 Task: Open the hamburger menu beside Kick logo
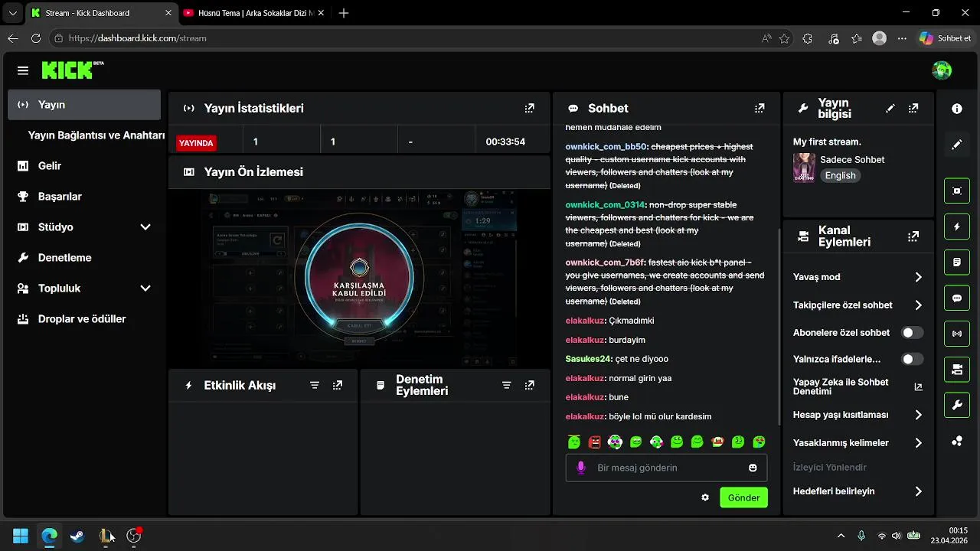tap(23, 70)
